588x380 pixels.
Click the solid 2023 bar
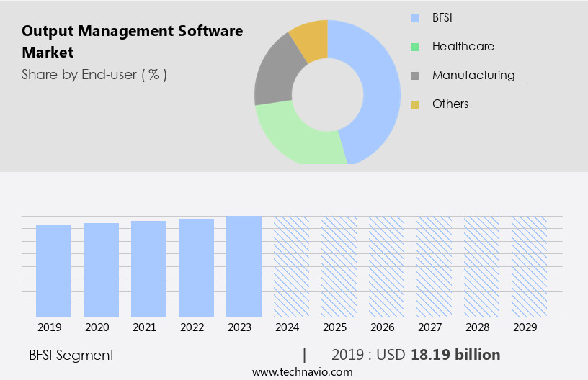pos(244,266)
